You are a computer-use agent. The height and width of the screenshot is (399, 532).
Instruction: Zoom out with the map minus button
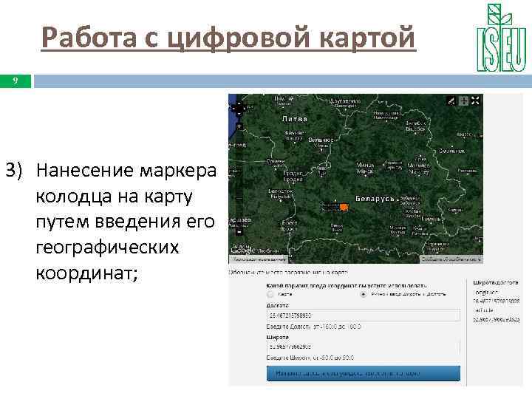pyautogui.click(x=239, y=232)
